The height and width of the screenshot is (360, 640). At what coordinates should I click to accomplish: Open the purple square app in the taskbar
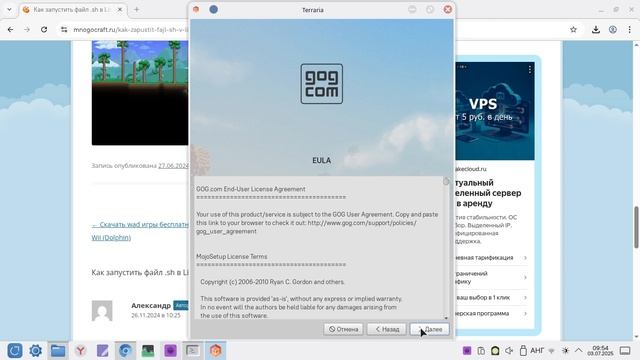click(170, 351)
